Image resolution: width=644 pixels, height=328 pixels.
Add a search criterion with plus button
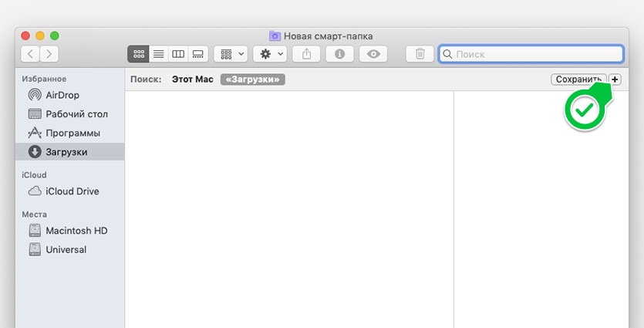click(615, 79)
